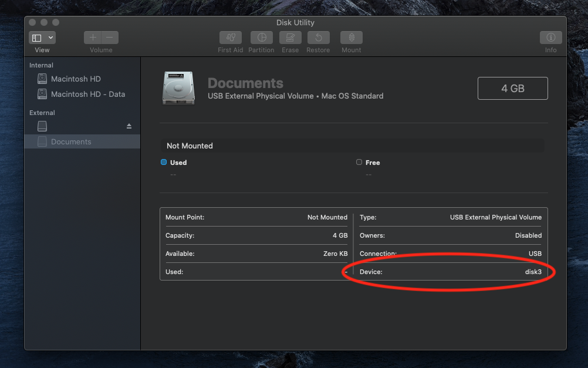Select Macintosh HD in sidebar
Viewport: 588px width, 368px height.
coord(76,79)
